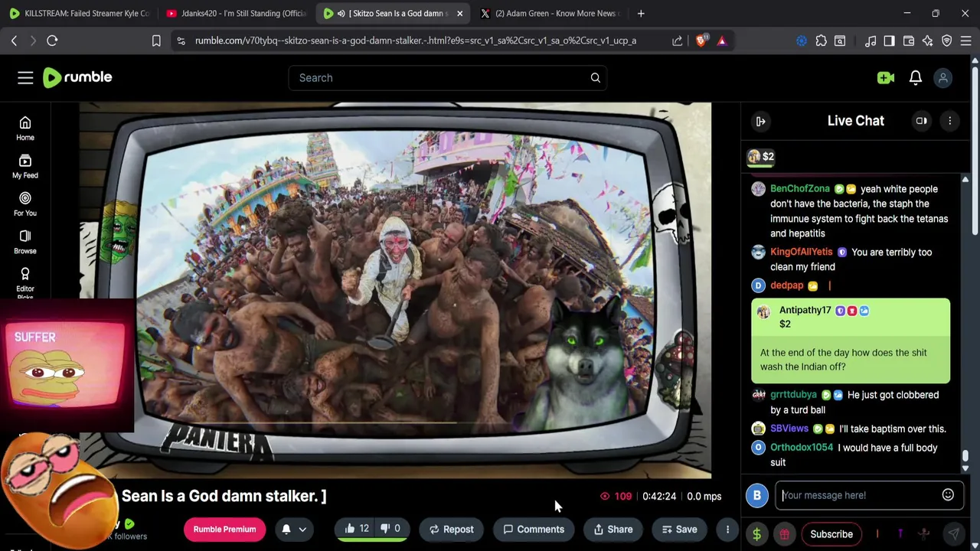Pop out the live chat window

921,121
